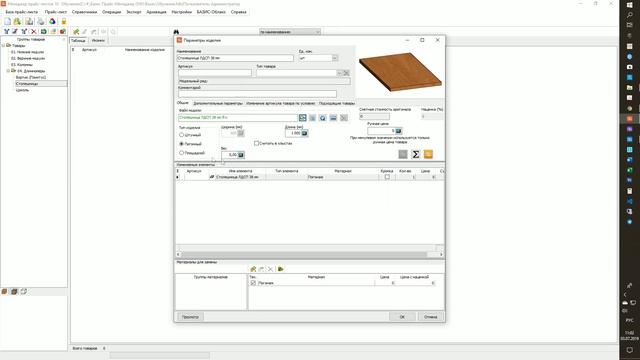Open the Справка menu

tap(238, 12)
